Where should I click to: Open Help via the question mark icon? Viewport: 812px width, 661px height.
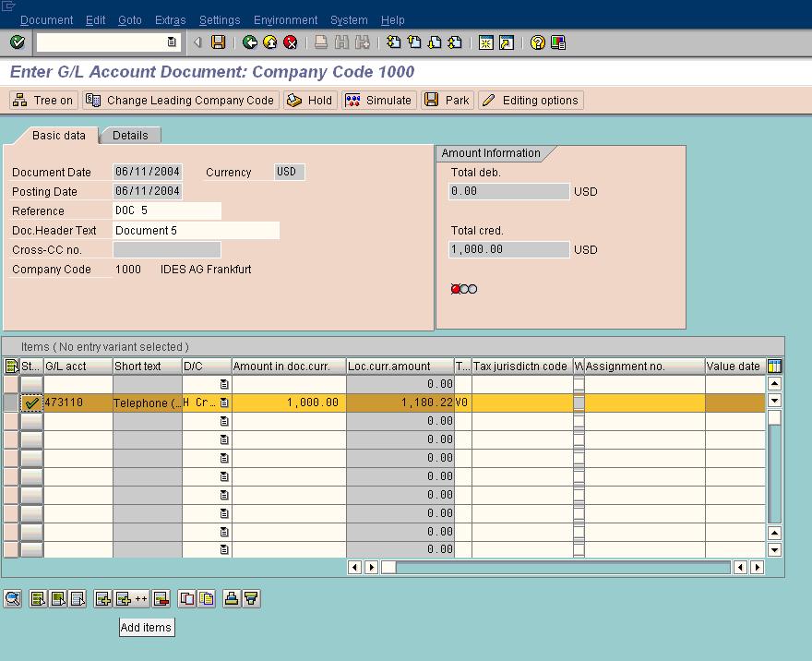pyautogui.click(x=538, y=42)
